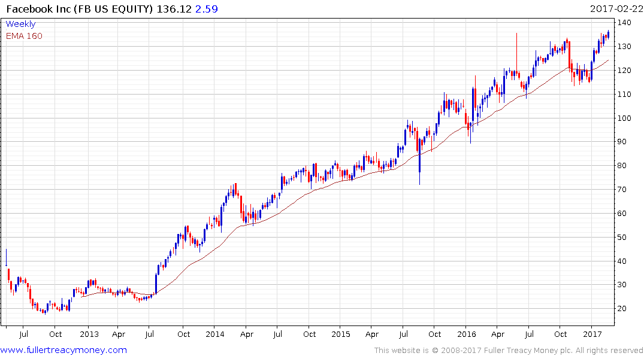644x359 pixels.
Task: Click the chart date 2017-02-22
Action: [x=616, y=9]
